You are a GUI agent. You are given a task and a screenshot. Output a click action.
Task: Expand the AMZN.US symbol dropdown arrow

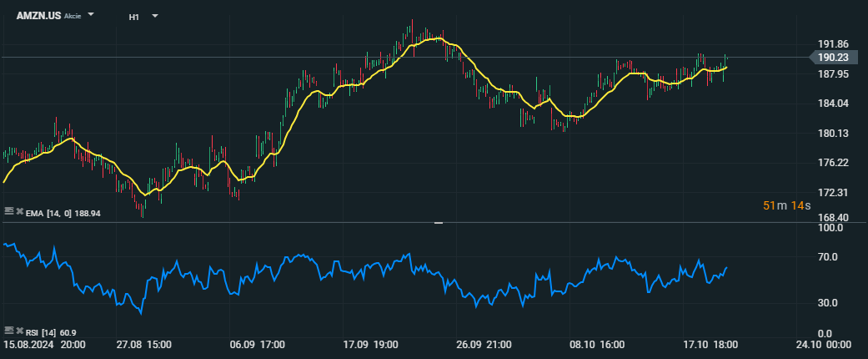click(91, 15)
